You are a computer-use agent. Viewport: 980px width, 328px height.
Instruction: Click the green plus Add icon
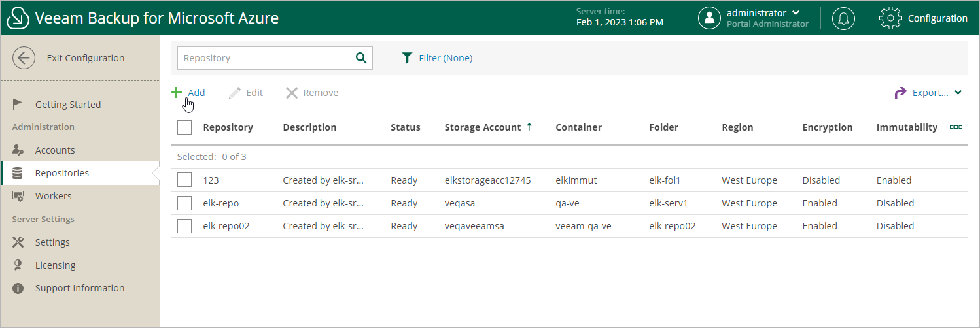point(176,93)
